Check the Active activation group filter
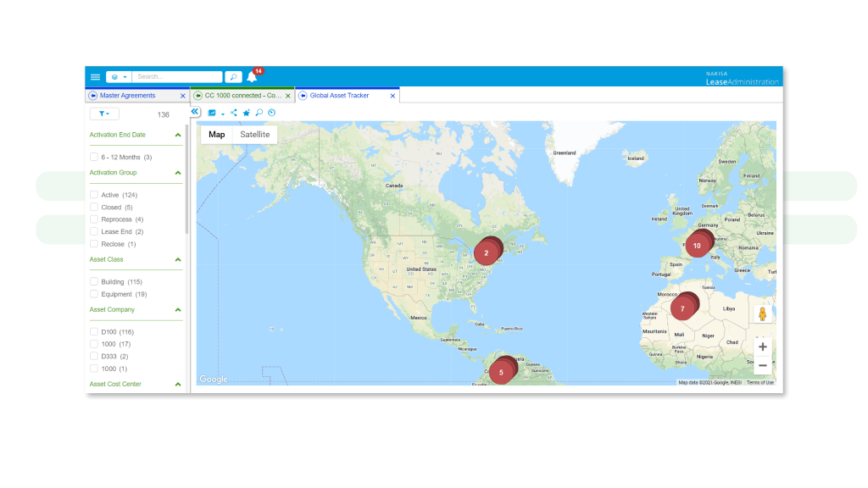 click(94, 195)
